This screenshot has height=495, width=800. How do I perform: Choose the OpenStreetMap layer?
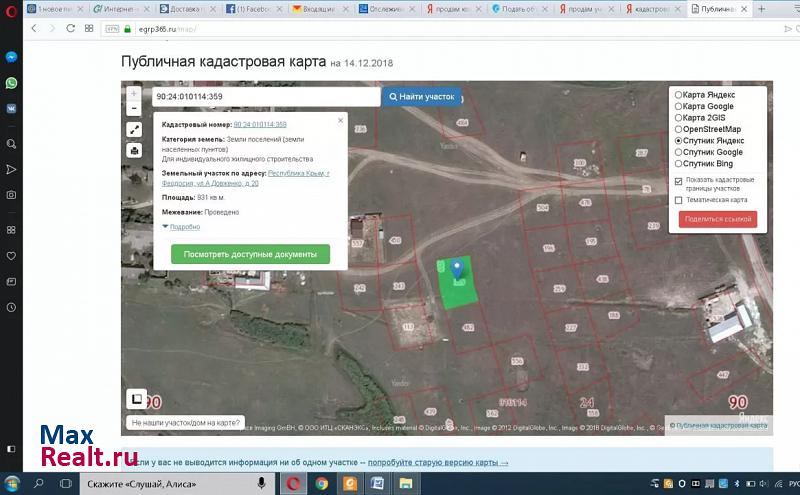coord(679,129)
